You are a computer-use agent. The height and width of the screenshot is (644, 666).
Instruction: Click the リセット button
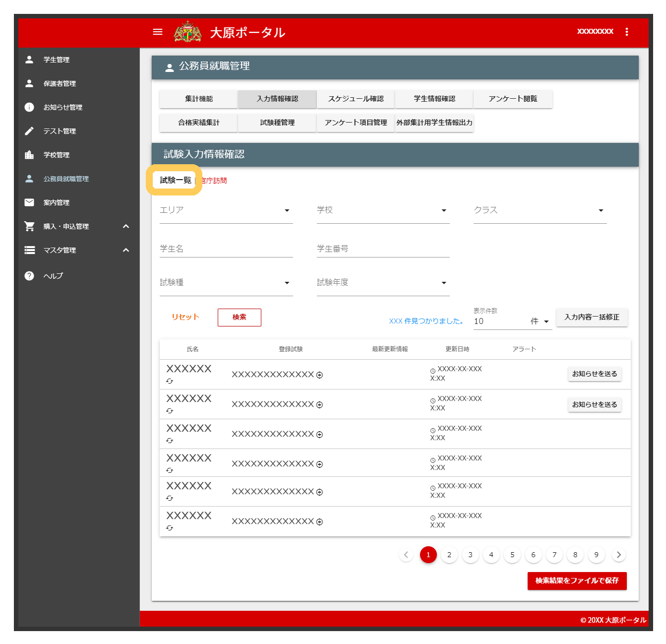point(185,317)
